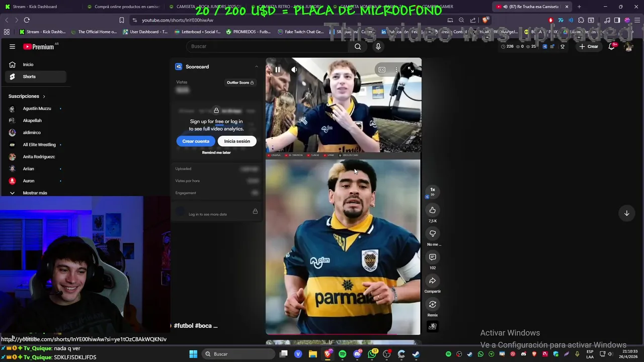Open the browser main hamburger menu
This screenshot has height=362, width=644.
(x=636, y=20)
